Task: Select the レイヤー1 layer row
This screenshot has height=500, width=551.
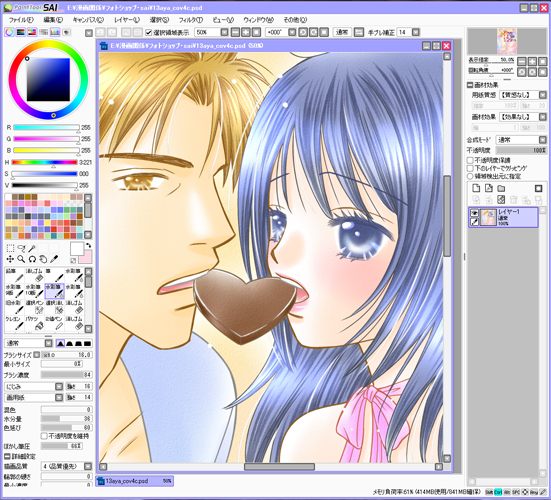Action: click(x=503, y=217)
